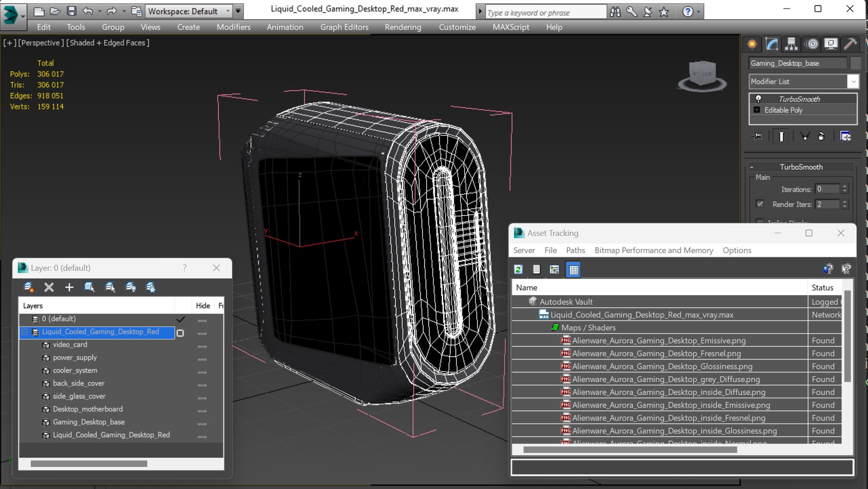Toggle Hide for Desktop_motherboard object

coord(202,411)
